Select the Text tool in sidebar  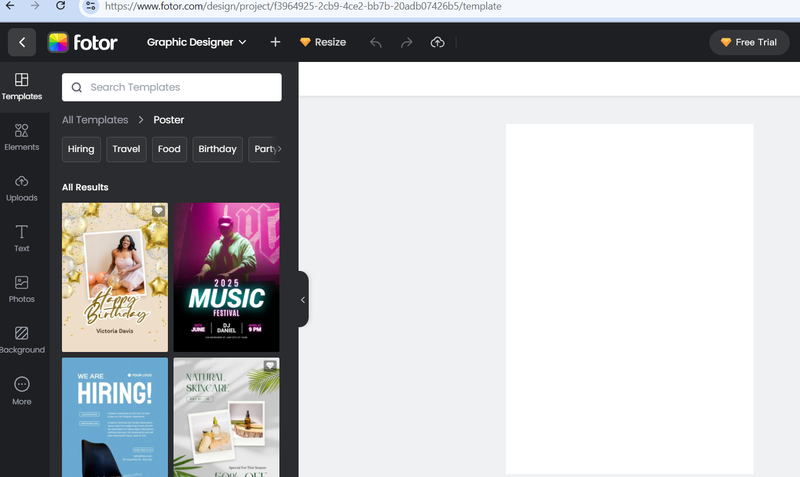[x=22, y=238]
